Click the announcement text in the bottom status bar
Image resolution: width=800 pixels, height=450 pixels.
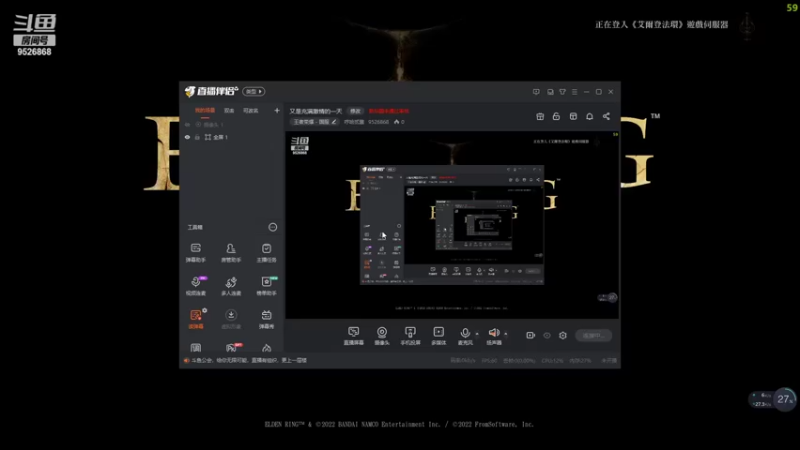click(248, 360)
